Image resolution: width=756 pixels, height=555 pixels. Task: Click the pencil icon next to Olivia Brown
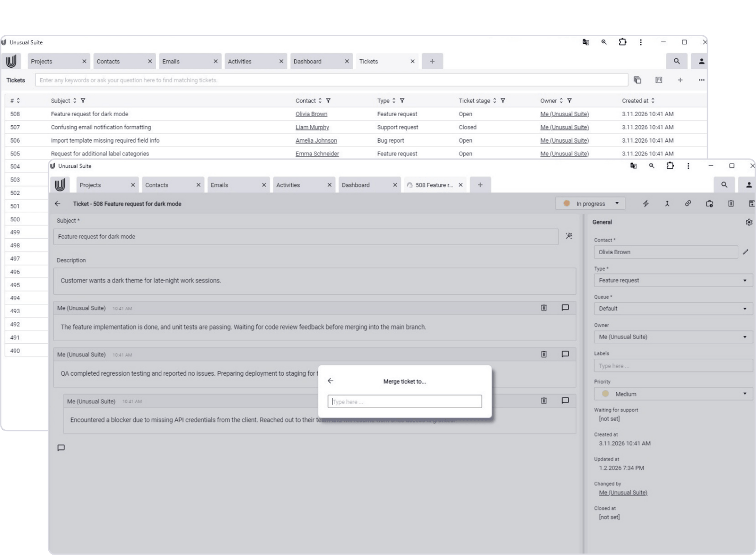[745, 252]
